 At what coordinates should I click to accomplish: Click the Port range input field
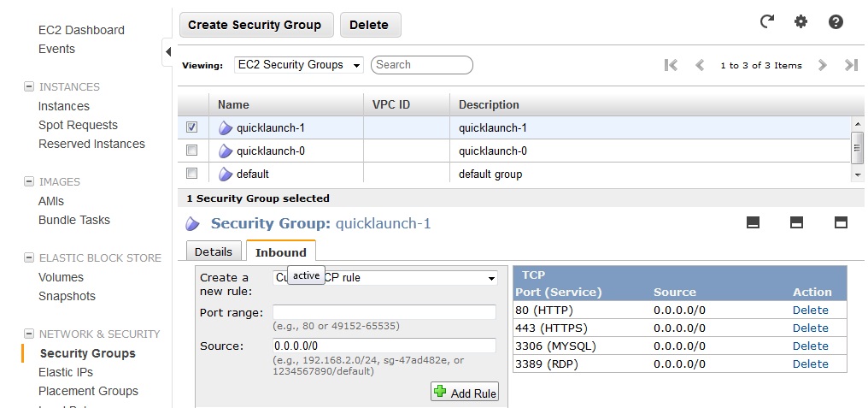(x=384, y=312)
